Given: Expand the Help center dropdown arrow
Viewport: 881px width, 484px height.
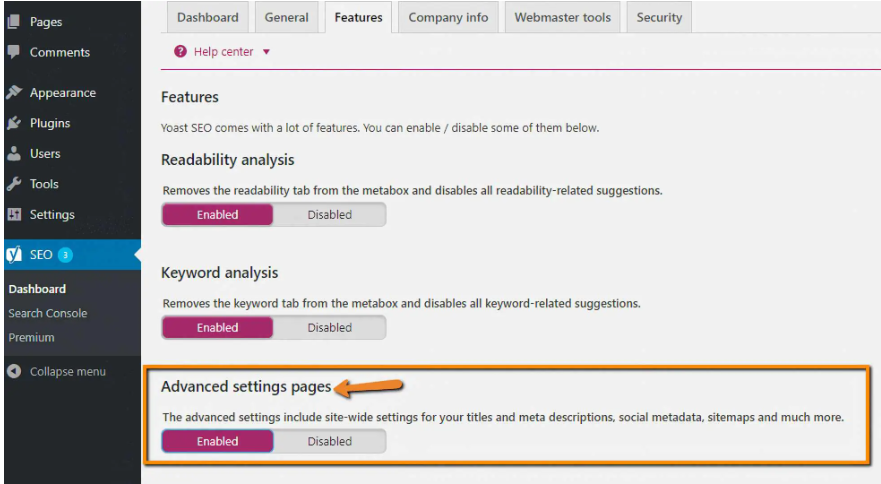Looking at the screenshot, I should pyautogui.click(x=266, y=52).
